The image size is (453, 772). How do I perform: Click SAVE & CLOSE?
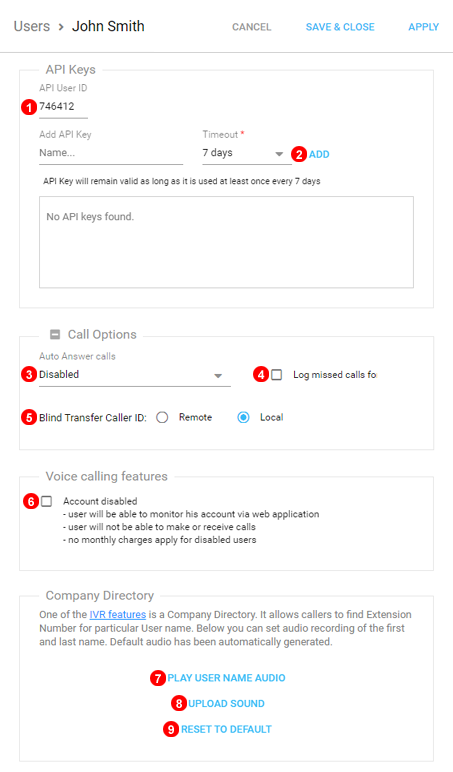[340, 27]
